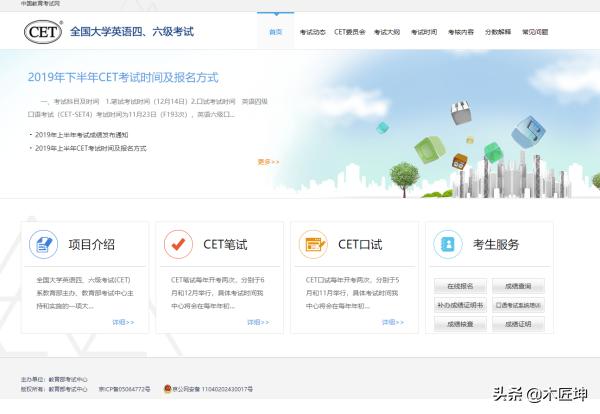600x414 pixels.
Task: Select 考试大纲 in the navigation bar
Action: point(386,32)
